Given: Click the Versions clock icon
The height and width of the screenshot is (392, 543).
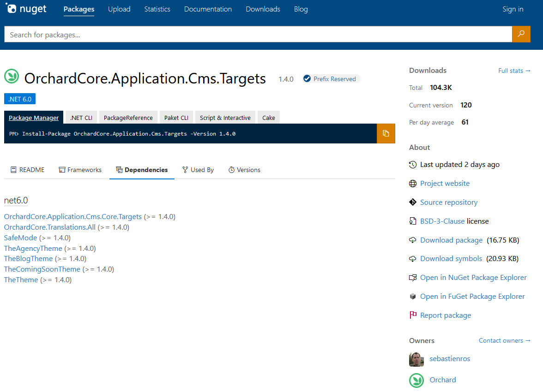Looking at the screenshot, I should point(231,170).
